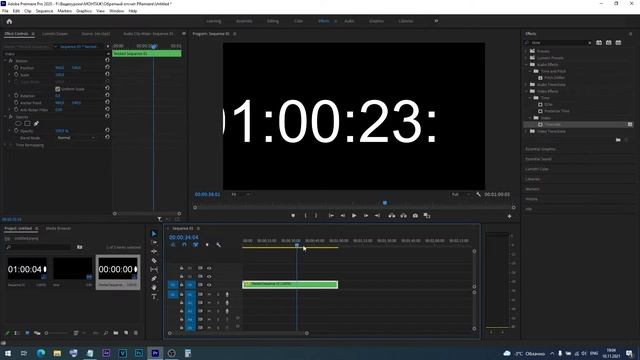This screenshot has width=640, height=360.
Task: Create ellipse mask under Opacity
Action: [18, 123]
